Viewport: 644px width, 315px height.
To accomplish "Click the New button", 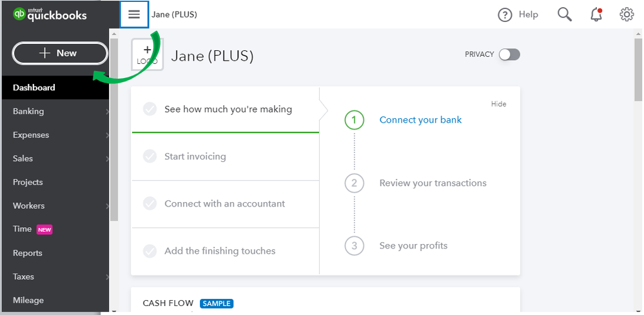I will tap(60, 54).
